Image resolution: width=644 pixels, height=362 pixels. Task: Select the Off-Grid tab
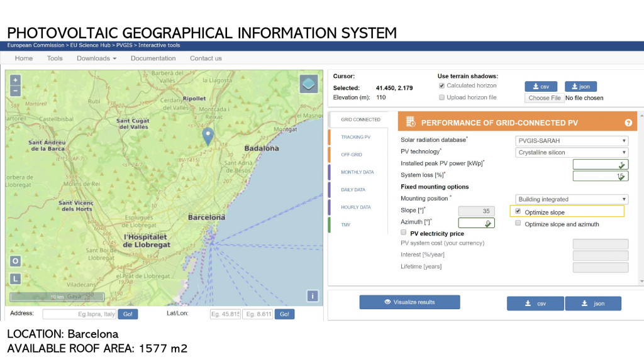352,155
